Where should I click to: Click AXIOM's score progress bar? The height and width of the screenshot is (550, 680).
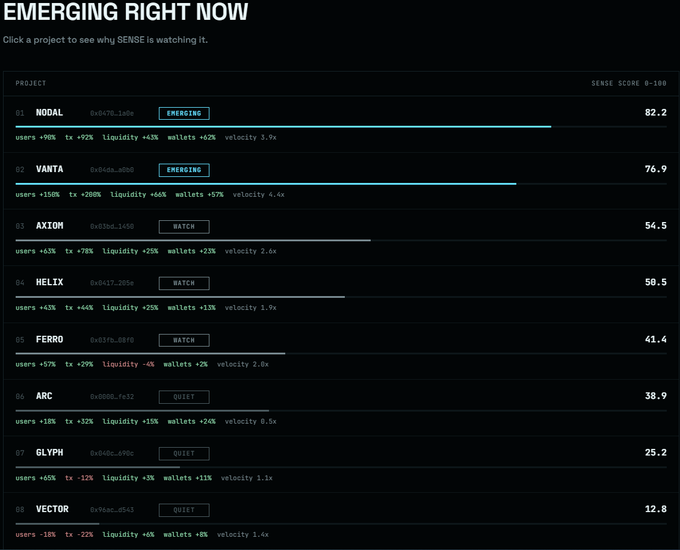341,240
